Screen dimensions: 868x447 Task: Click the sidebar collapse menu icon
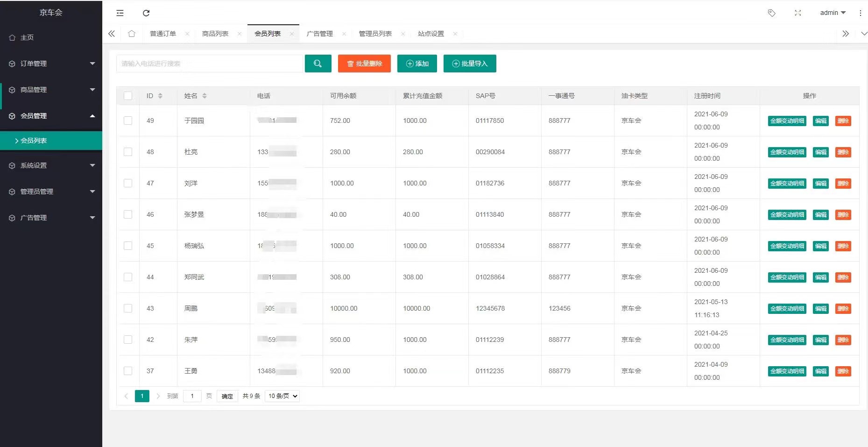tap(120, 13)
